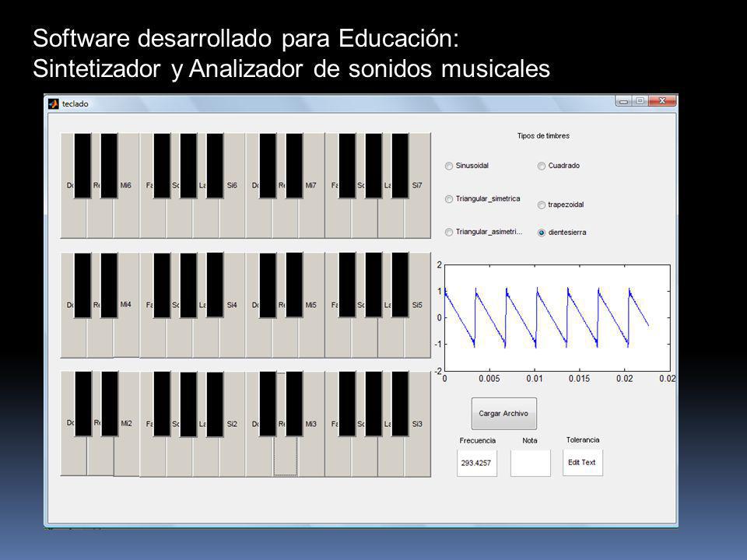Play the black key immediately left of Si7

click(x=400, y=165)
